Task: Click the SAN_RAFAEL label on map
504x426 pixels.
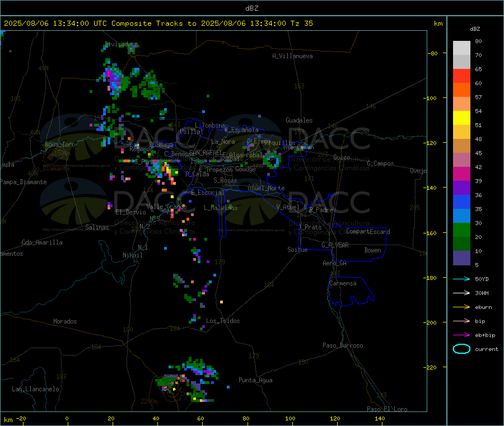Action: pos(205,152)
